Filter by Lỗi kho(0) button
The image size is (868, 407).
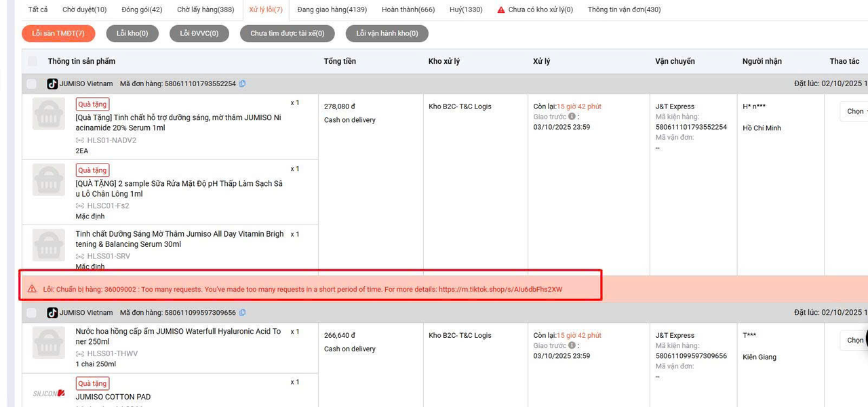(x=132, y=33)
